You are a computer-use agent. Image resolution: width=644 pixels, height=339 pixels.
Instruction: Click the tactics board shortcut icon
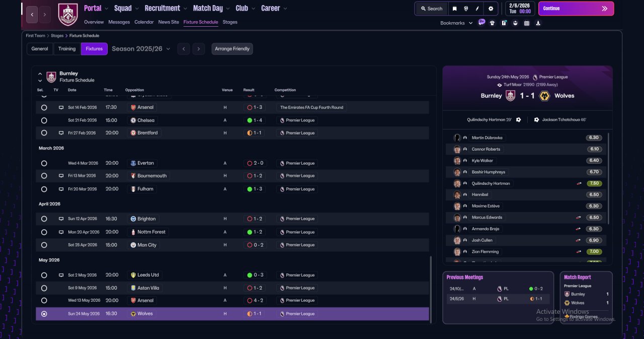(x=504, y=23)
